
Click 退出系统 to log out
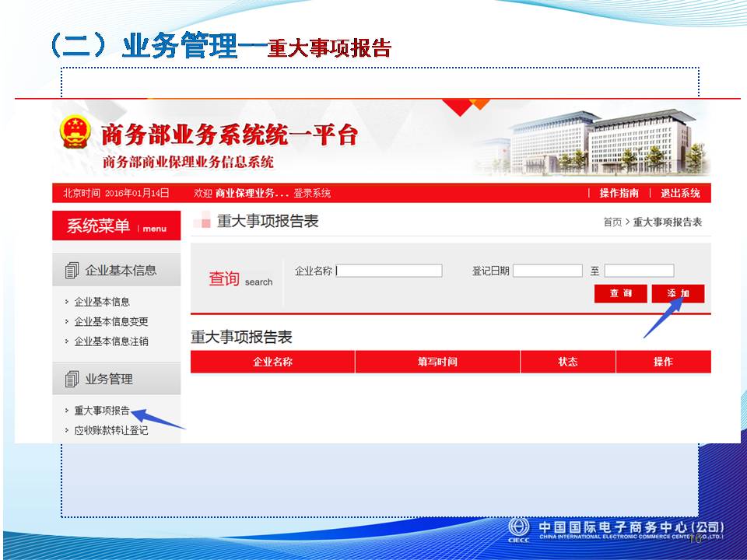pyautogui.click(x=680, y=193)
